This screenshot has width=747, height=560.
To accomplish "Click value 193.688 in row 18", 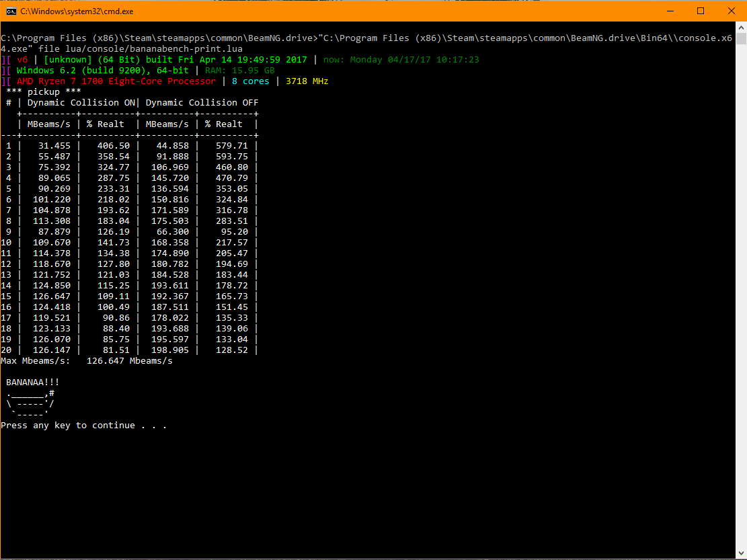I will (170, 329).
